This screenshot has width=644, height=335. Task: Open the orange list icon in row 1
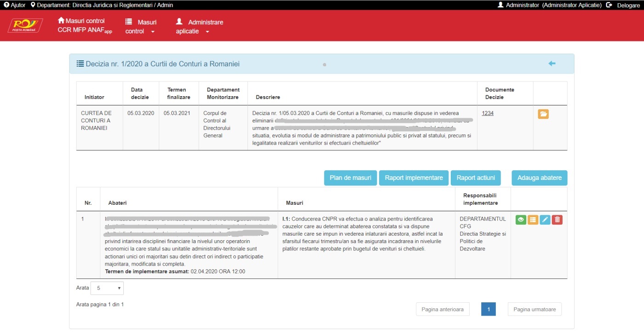click(533, 220)
